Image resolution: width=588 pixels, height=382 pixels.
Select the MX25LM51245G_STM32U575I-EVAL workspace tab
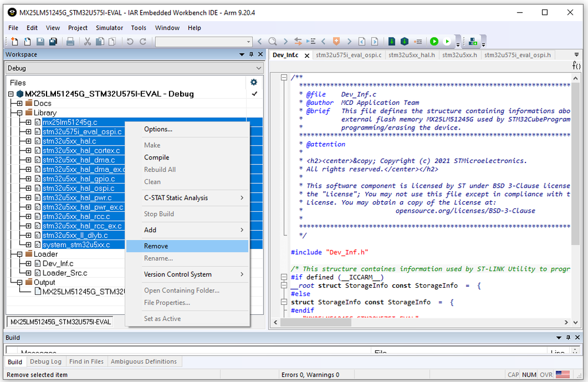point(61,321)
